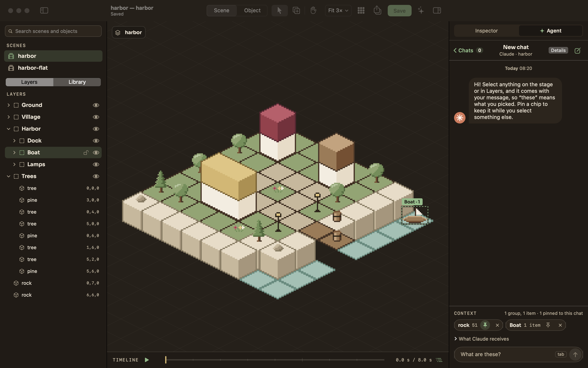Expand the Dock sublayer
Screen dimensions: 588x368
[x=14, y=141]
